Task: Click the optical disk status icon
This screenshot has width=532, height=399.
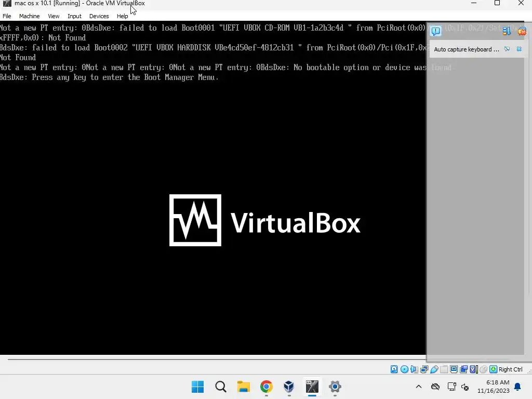Action: point(404,369)
